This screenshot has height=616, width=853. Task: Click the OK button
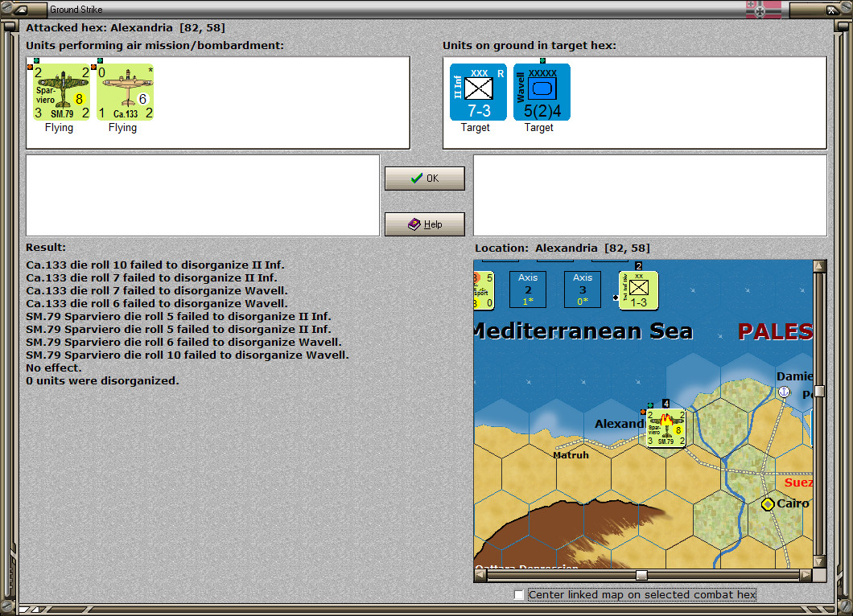[425, 179]
